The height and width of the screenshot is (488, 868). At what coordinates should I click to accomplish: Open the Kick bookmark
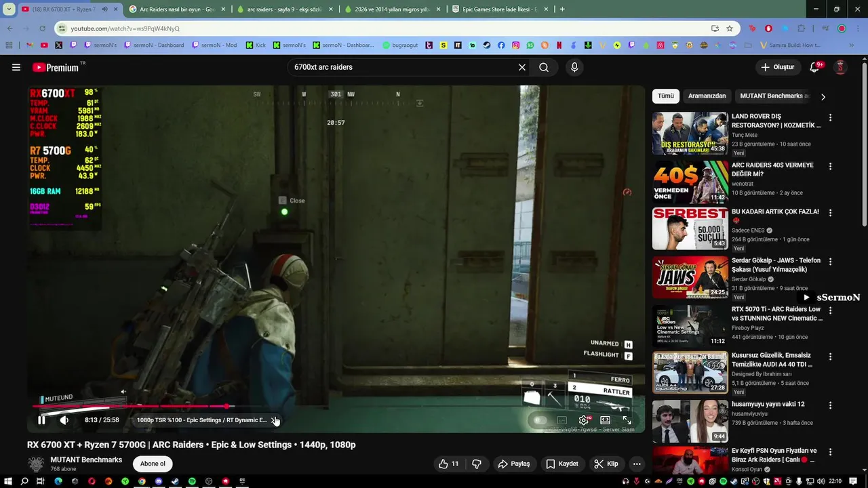[256, 45]
